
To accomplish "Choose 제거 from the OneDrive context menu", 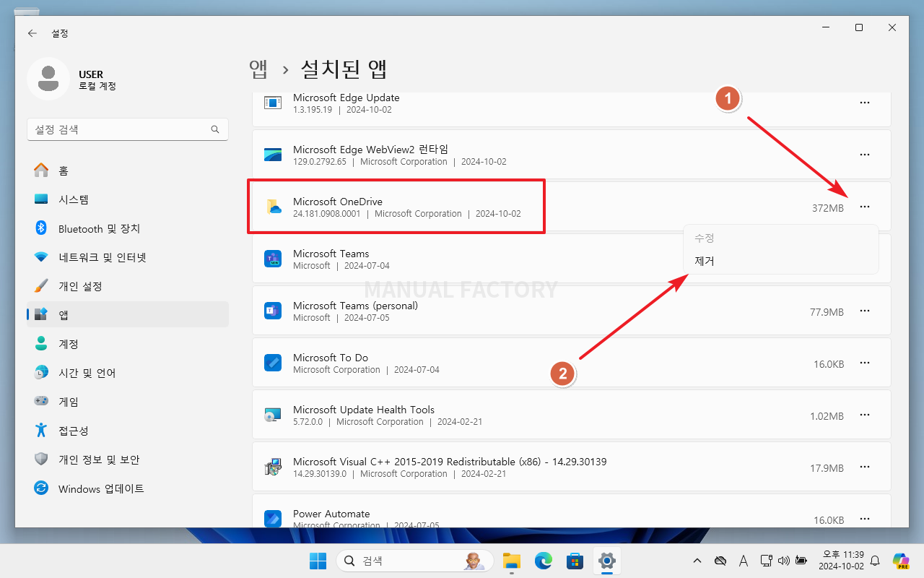I will click(x=780, y=261).
